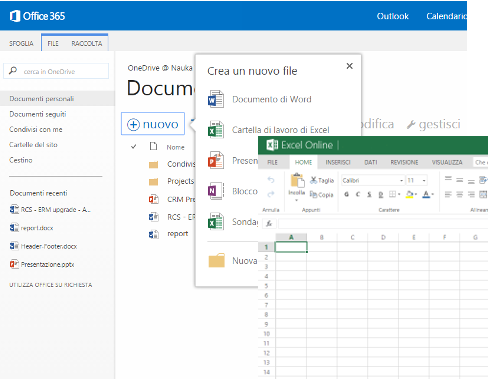Open the REVISIONE tab in Excel Online

point(404,162)
